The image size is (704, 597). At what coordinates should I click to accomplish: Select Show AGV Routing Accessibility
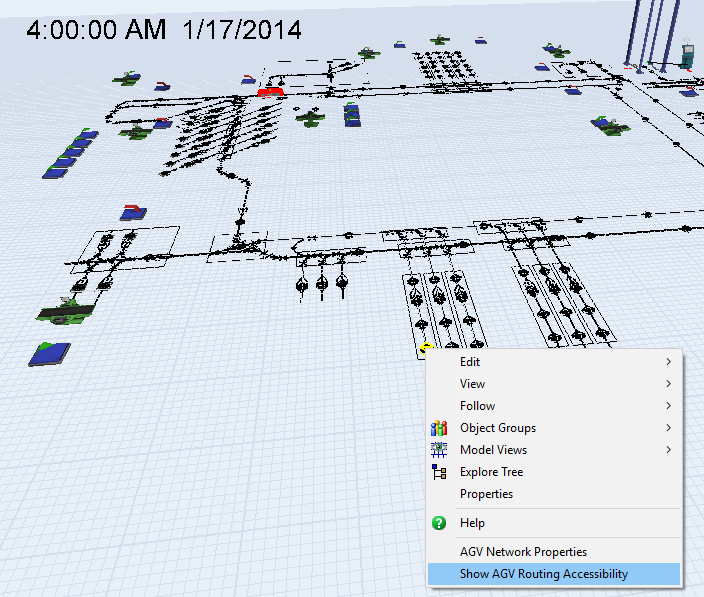[x=543, y=574]
